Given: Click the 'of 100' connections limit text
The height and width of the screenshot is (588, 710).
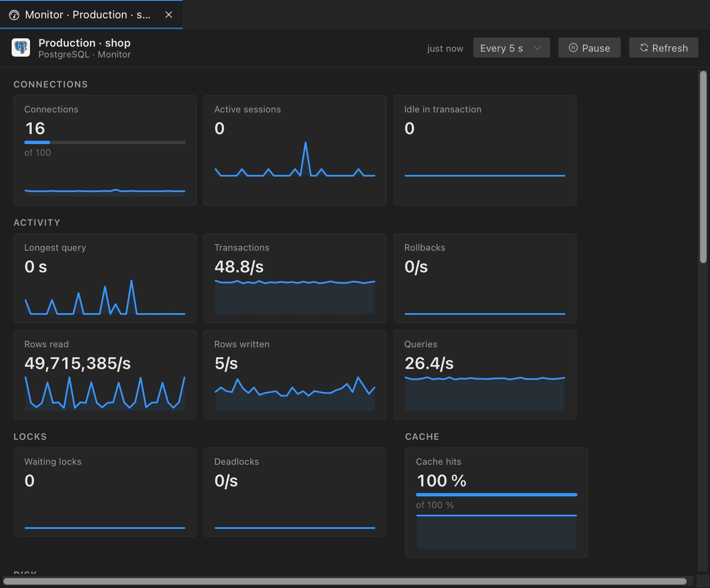Looking at the screenshot, I should click(37, 153).
